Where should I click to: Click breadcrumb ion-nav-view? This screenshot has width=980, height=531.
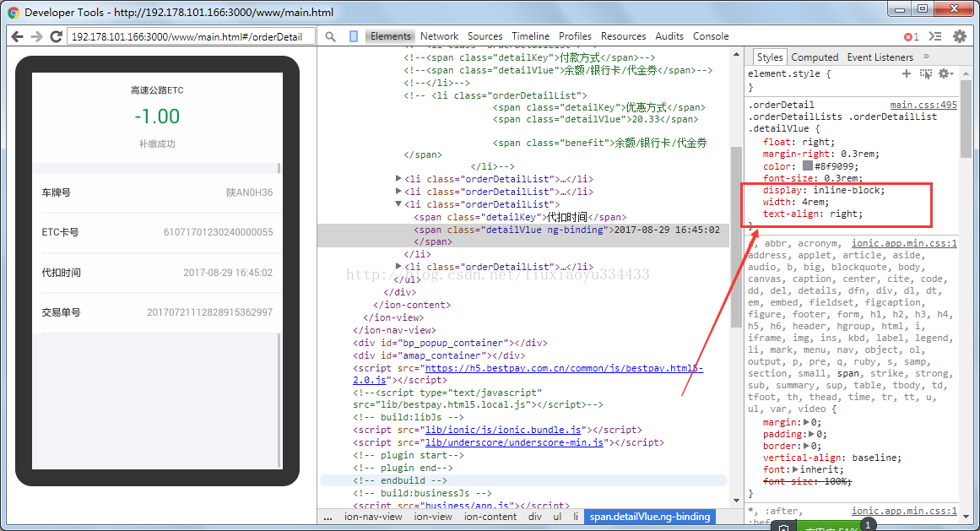373,517
